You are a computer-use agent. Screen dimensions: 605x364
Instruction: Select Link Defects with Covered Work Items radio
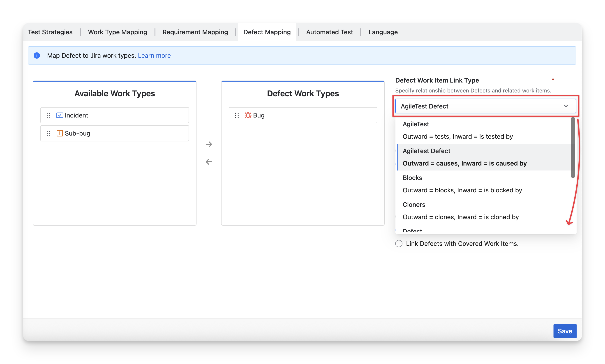coord(399,244)
